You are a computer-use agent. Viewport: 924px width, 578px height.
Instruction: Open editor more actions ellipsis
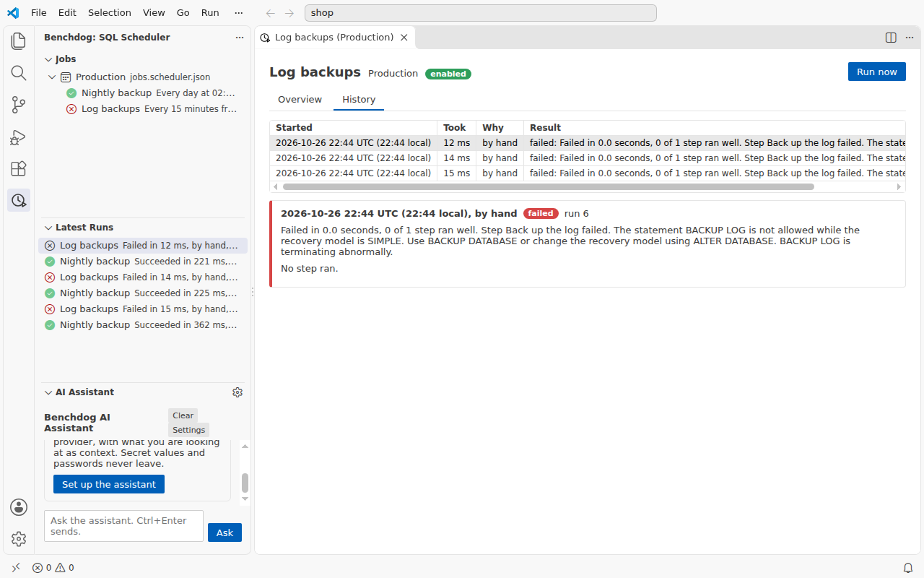click(910, 38)
